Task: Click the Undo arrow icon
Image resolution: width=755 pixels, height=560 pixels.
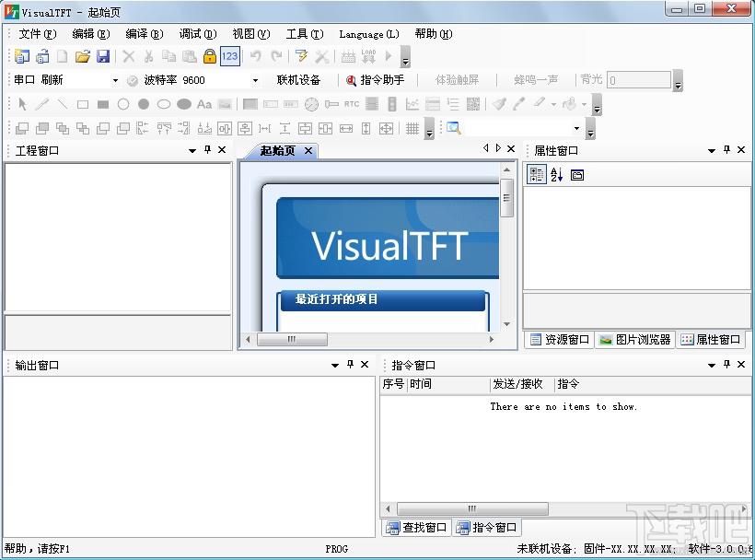Action: (x=255, y=56)
